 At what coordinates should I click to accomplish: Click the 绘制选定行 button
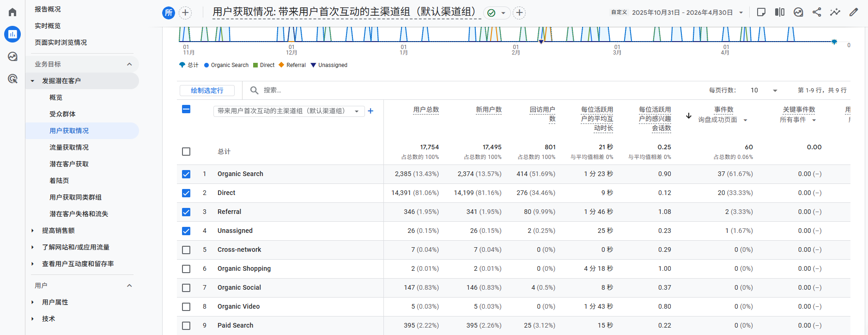[x=207, y=91]
